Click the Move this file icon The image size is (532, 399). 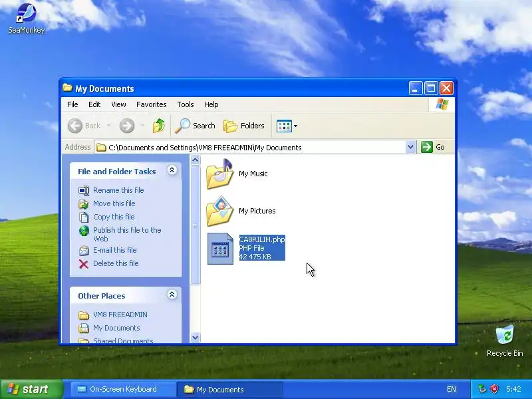(x=84, y=204)
